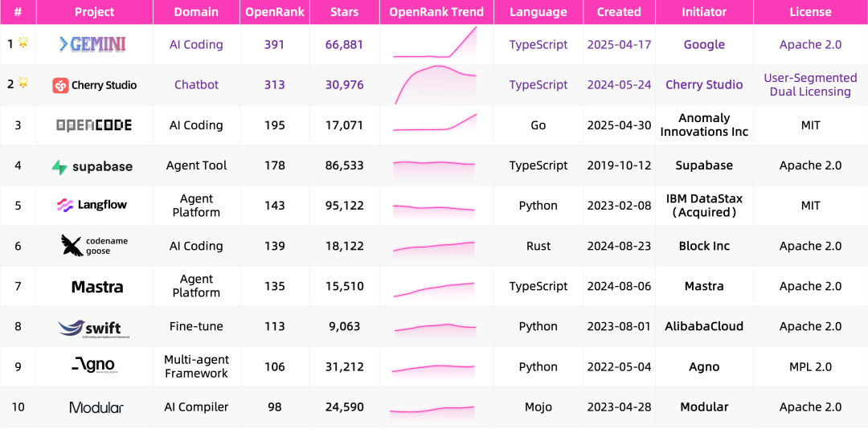Sort by the Stars column header
Viewport: 868px width, 429px height.
point(344,11)
